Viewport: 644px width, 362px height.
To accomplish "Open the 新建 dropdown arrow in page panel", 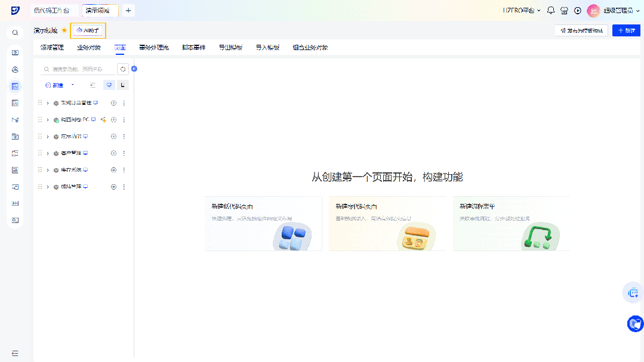I will pyautogui.click(x=73, y=85).
